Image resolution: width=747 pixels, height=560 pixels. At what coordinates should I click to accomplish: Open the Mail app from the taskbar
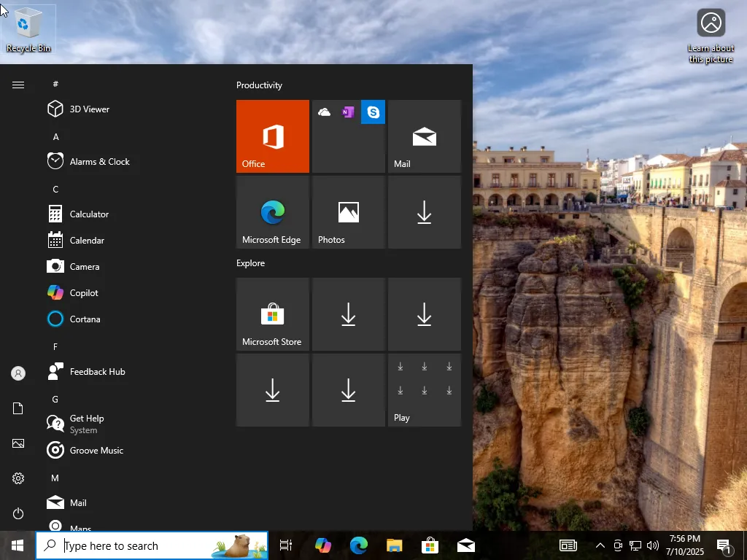tap(466, 545)
